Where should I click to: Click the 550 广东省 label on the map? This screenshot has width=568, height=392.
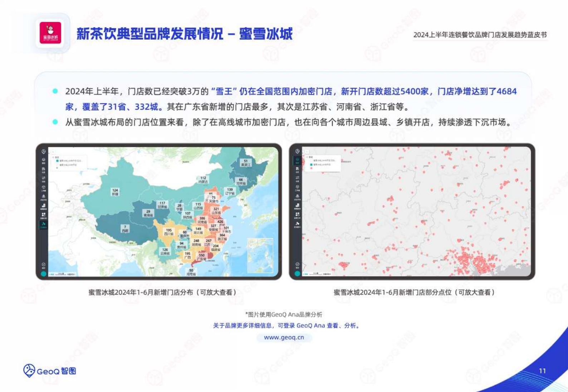(x=202, y=257)
